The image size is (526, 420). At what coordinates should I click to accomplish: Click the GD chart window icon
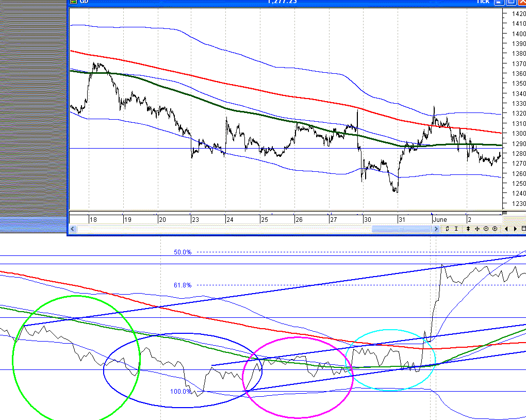tap(73, 2)
